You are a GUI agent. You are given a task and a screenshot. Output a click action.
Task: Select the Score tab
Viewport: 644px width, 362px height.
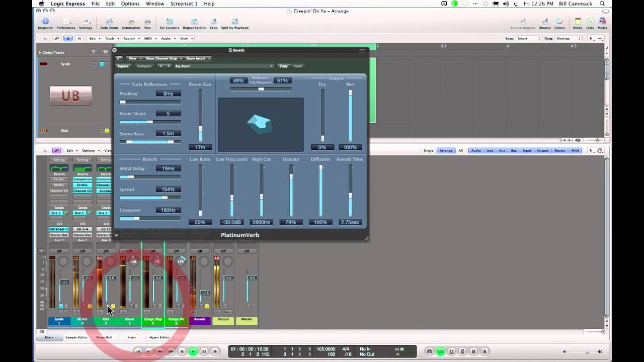point(132,337)
